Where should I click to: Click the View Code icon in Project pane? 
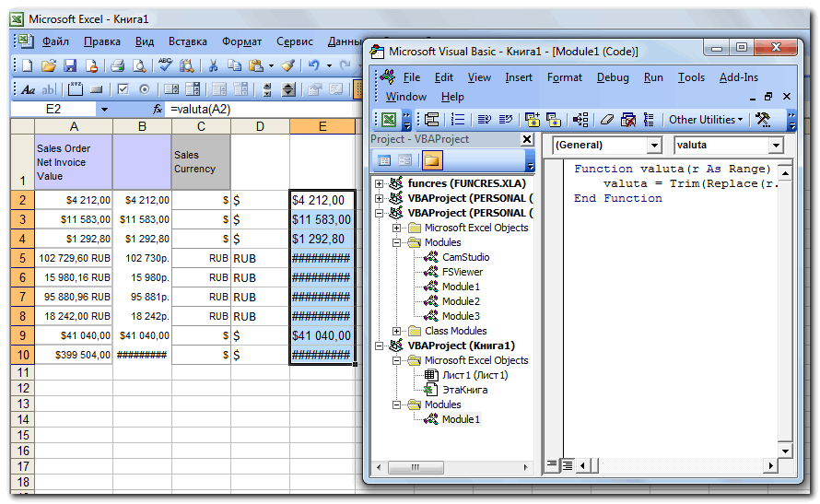click(384, 160)
